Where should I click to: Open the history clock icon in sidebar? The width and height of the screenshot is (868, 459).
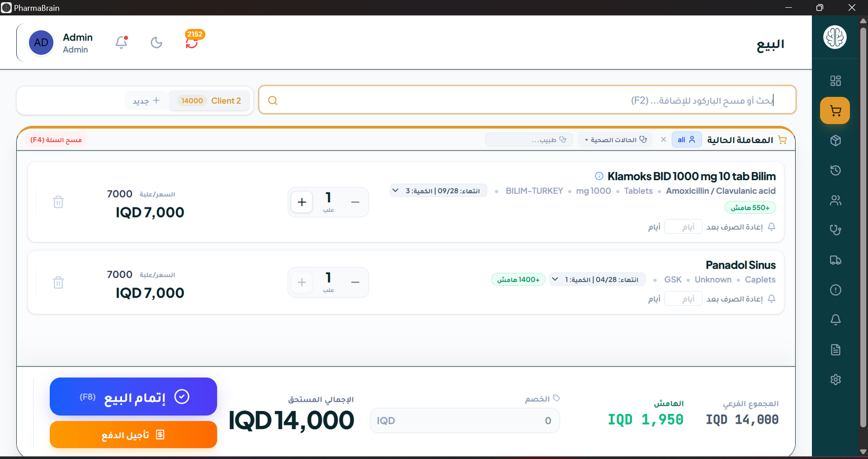tap(835, 171)
